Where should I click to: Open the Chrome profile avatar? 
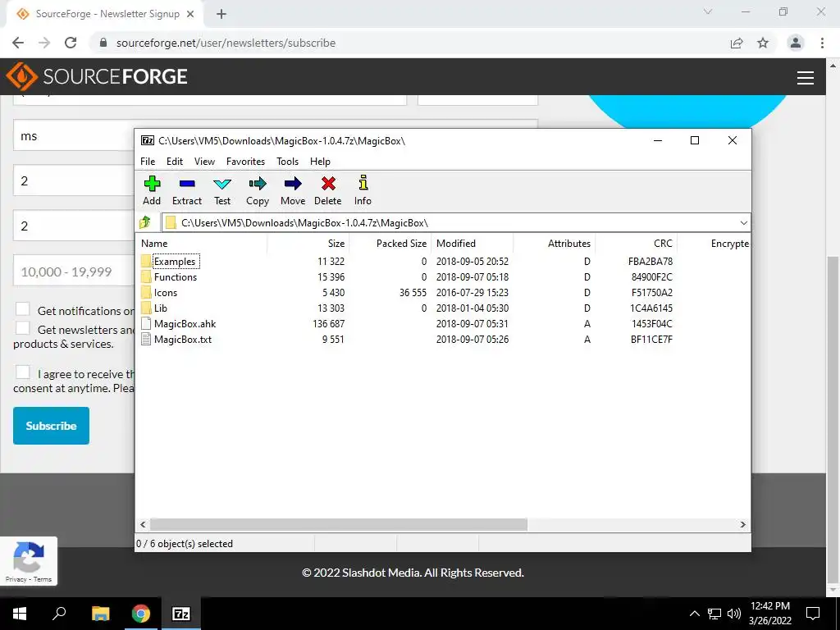(796, 43)
